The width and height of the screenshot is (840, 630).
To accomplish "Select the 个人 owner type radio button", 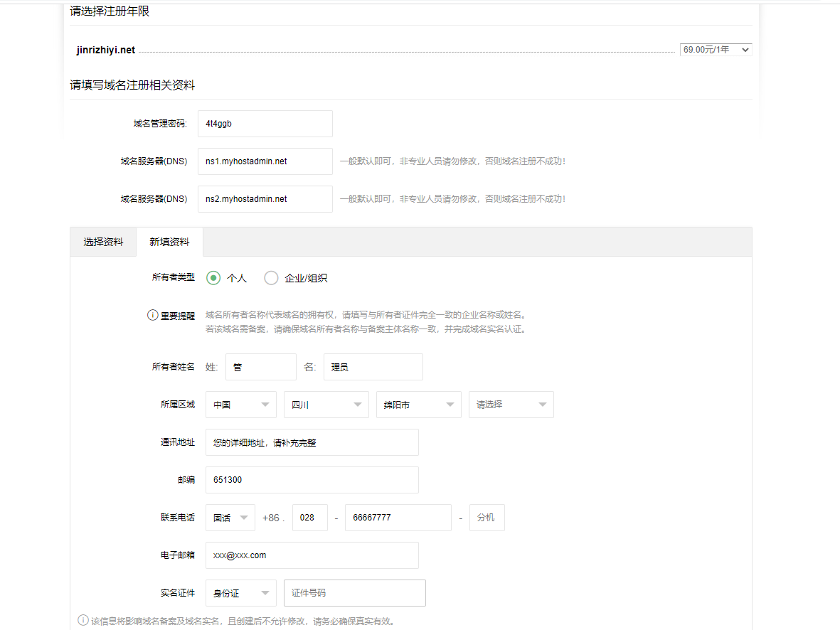I will (213, 278).
